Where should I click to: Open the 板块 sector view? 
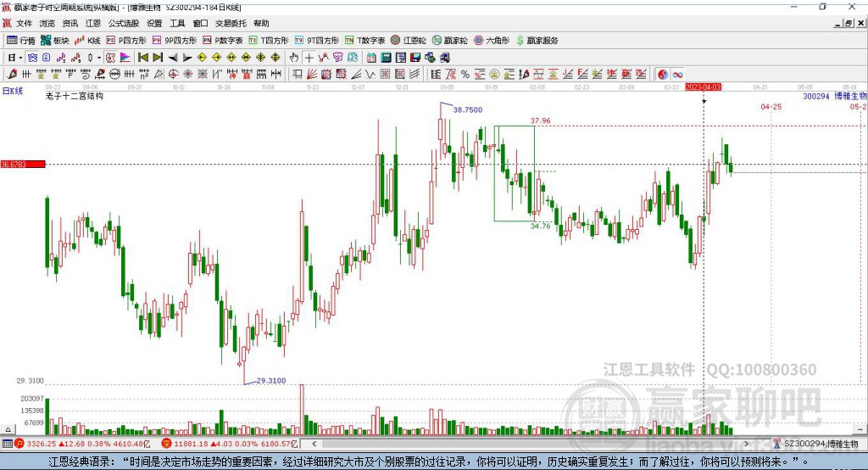tap(55, 41)
